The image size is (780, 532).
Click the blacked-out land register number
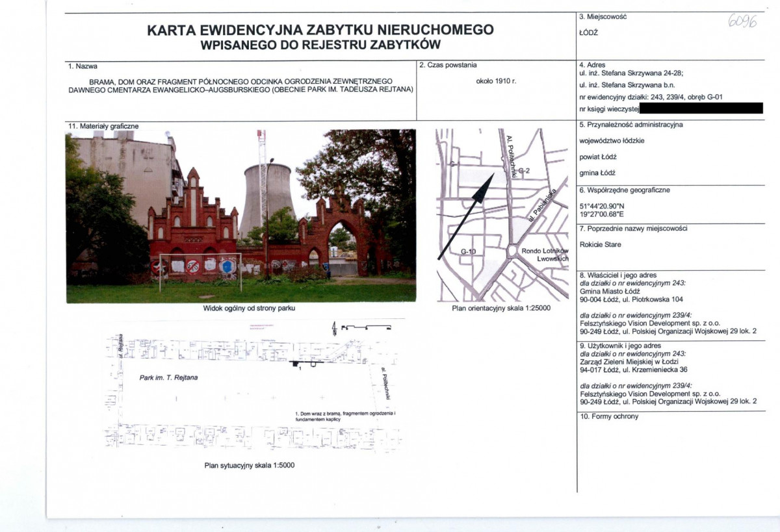[x=701, y=108]
